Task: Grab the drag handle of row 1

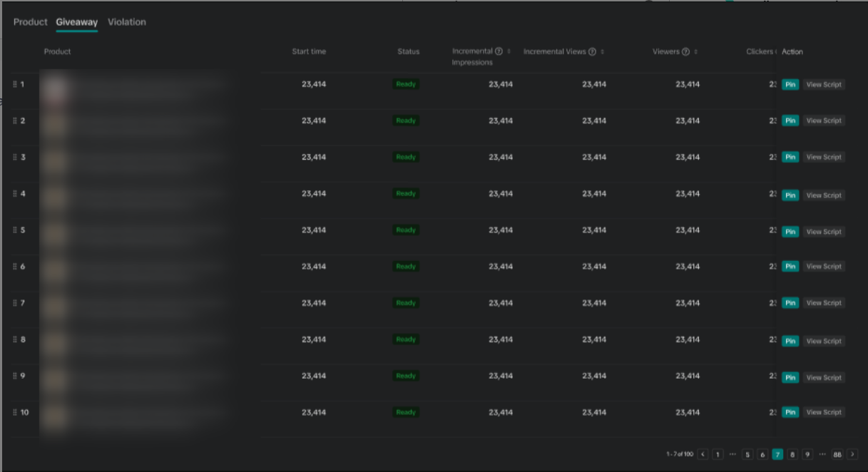Action: (x=14, y=84)
